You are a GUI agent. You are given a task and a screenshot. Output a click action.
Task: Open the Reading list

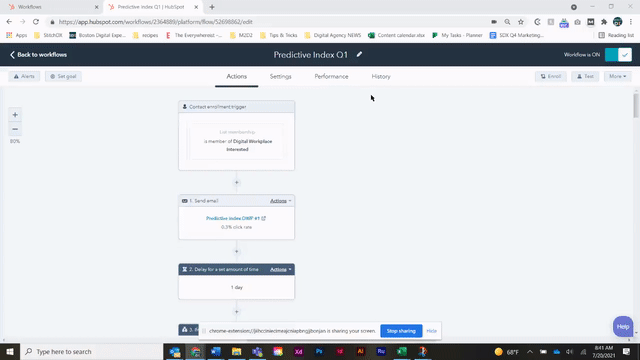coord(616,35)
